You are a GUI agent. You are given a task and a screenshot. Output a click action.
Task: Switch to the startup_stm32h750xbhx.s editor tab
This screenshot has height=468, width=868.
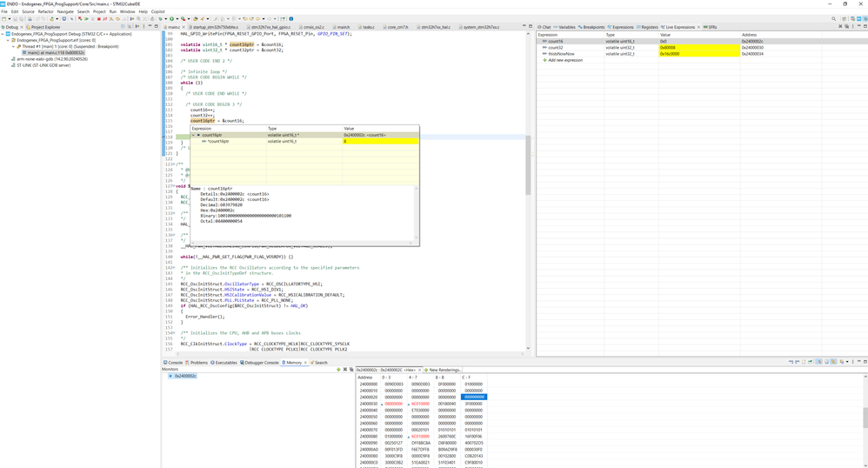[215, 27]
